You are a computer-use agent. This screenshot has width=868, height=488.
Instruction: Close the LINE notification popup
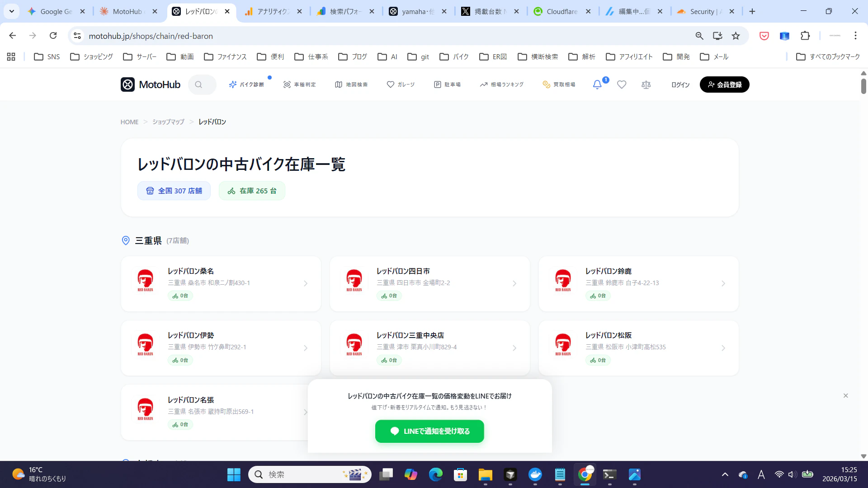845,396
